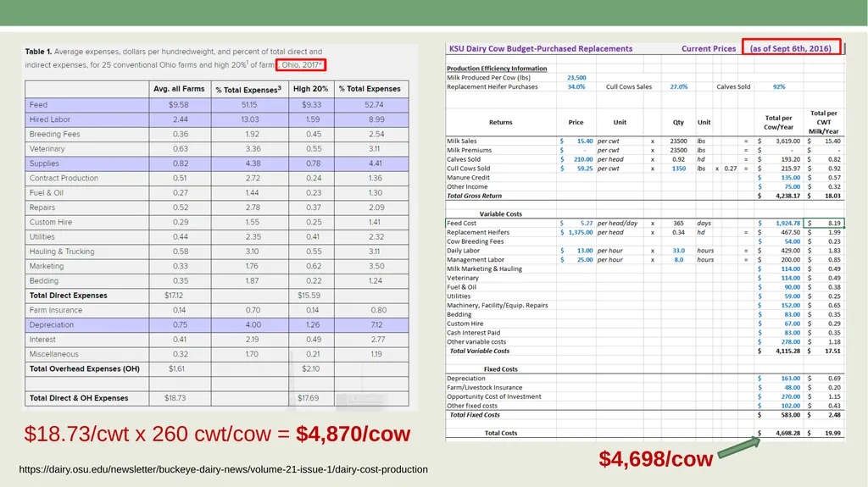The image size is (868, 487).
Task: Select the 4,115.28 total variable costs value
Action: tap(787, 351)
